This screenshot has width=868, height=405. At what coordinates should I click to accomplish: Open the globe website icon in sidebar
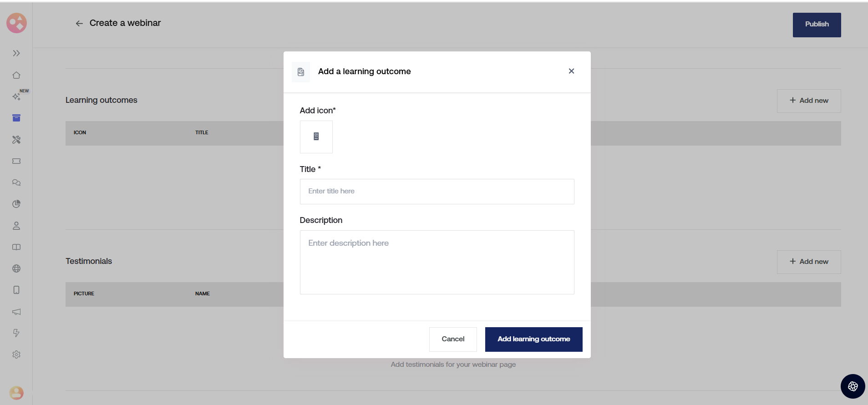coord(16,268)
